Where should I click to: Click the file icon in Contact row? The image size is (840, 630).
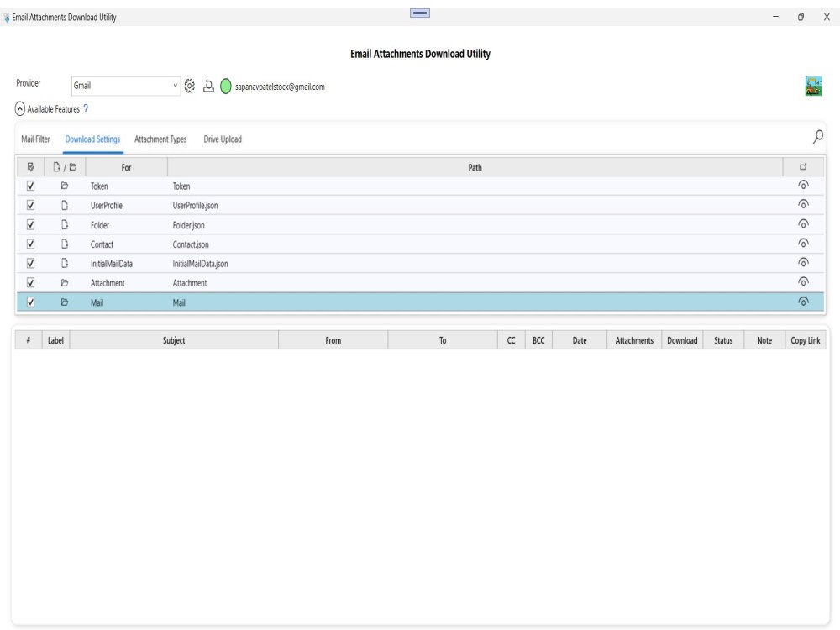click(x=65, y=244)
